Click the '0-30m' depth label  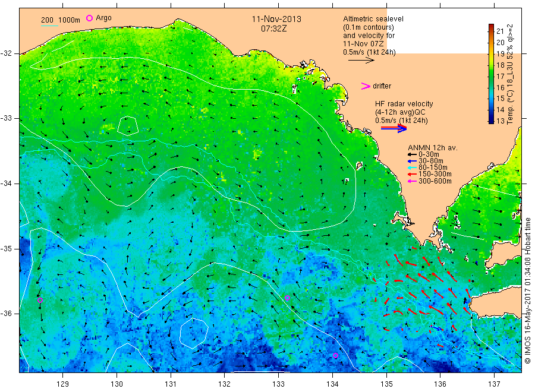429,155
